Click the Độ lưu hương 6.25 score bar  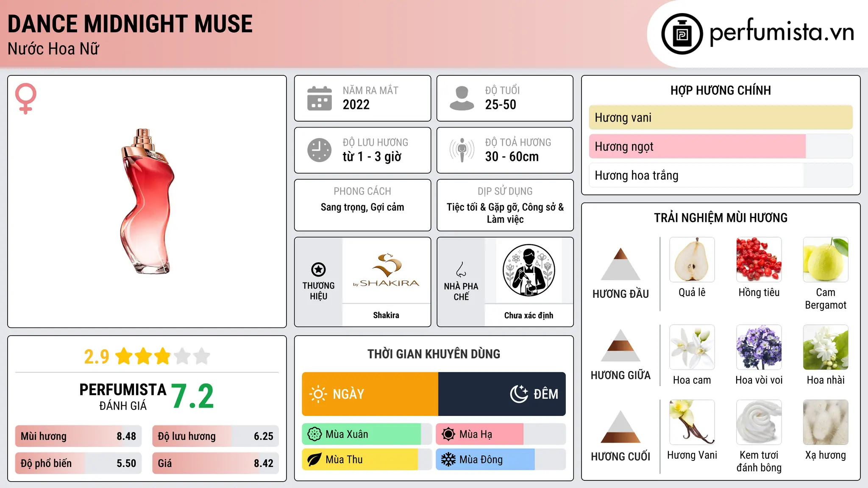click(x=216, y=436)
